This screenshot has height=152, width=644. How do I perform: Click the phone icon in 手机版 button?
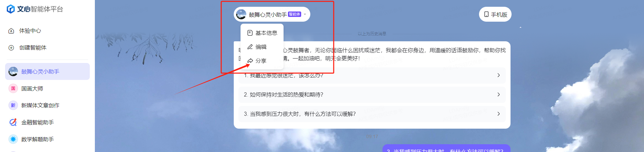486,14
